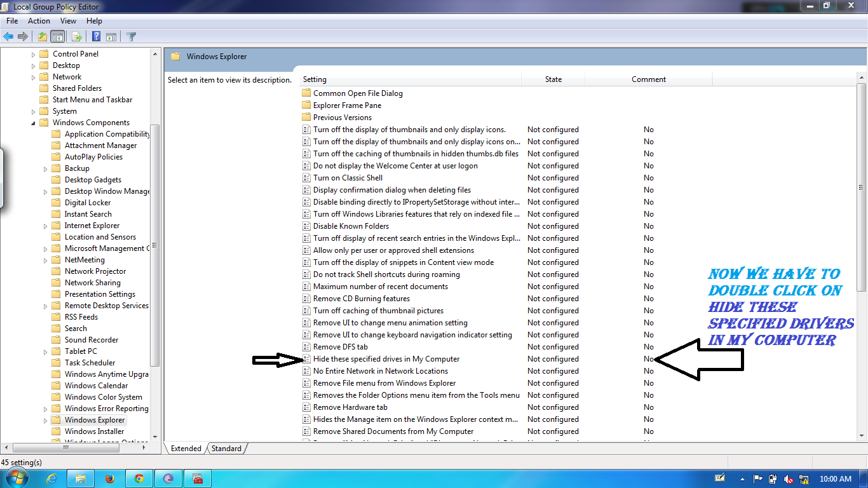Select Hide these specified drives in My Computer
This screenshot has height=488, width=868.
click(x=386, y=359)
